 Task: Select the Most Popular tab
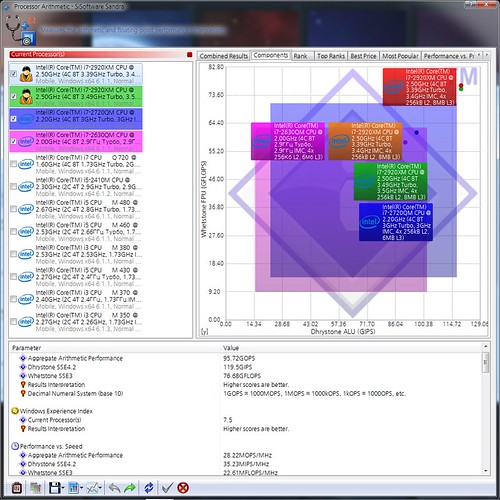[400, 56]
